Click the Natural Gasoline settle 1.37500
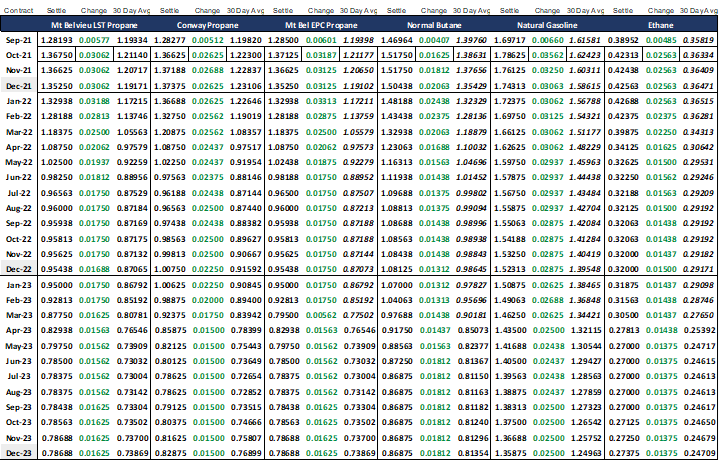The height and width of the screenshot is (461, 719). [x=510, y=422]
